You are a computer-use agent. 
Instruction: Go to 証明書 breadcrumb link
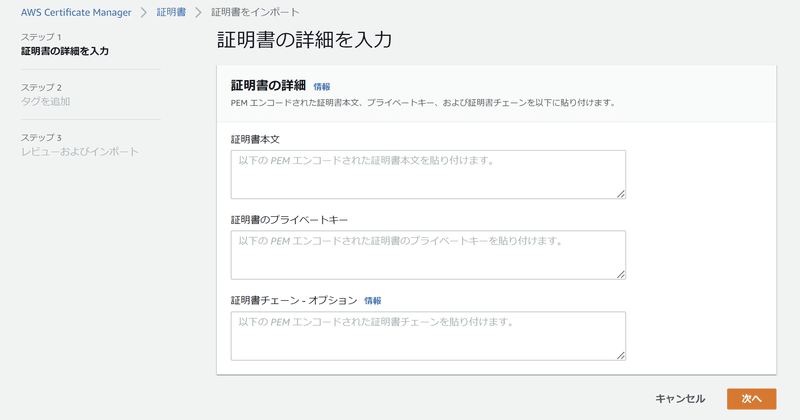(171, 12)
